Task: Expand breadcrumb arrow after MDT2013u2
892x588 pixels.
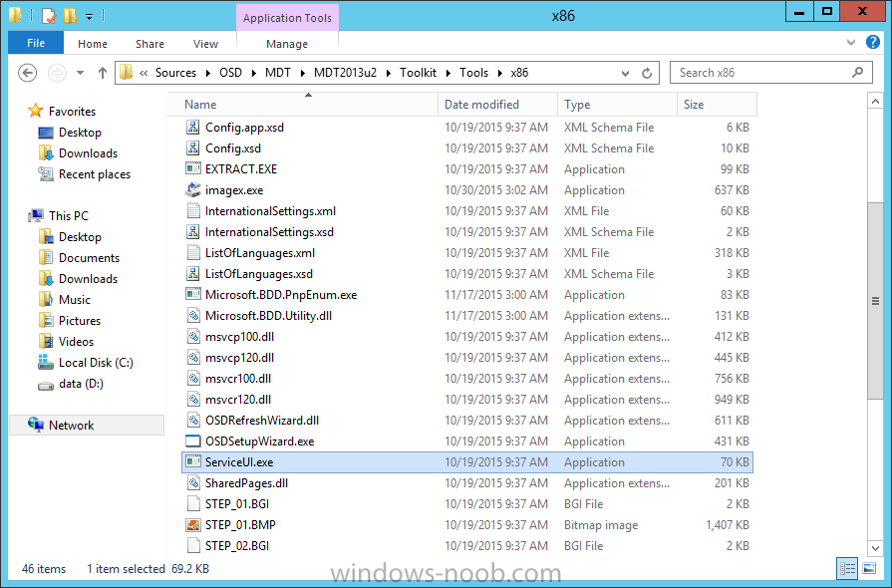Action: (x=388, y=73)
